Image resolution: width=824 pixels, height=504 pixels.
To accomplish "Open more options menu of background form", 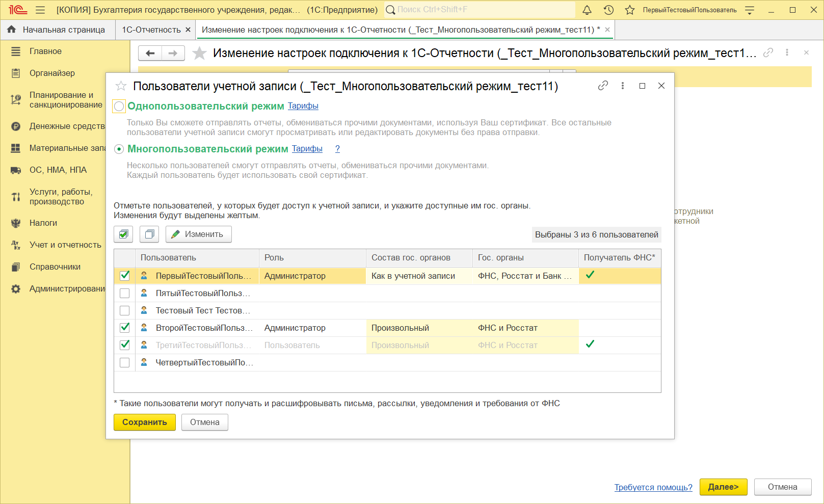I will tap(787, 52).
